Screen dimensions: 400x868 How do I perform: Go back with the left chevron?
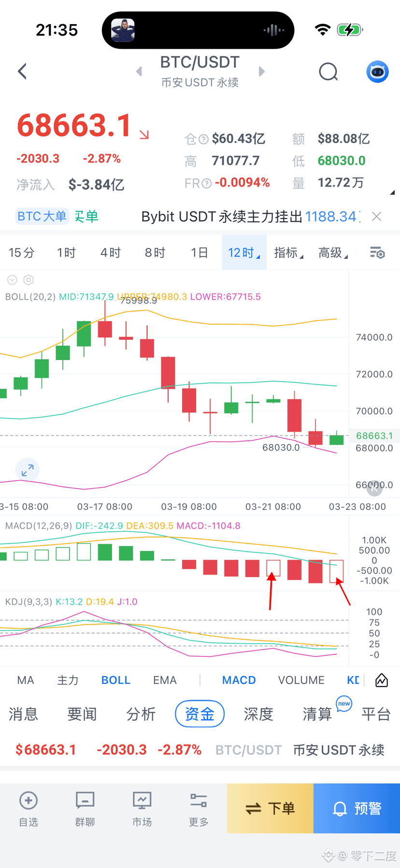pyautogui.click(x=22, y=72)
